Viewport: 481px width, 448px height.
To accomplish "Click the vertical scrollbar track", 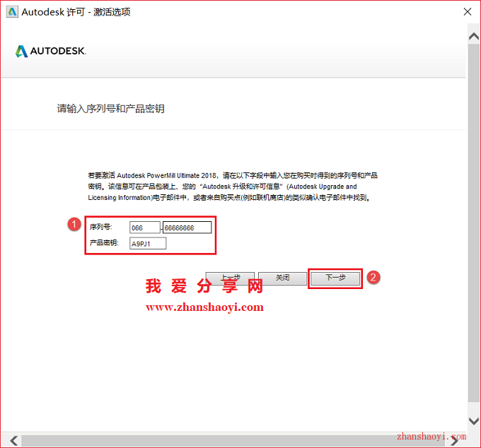I will [x=474, y=223].
